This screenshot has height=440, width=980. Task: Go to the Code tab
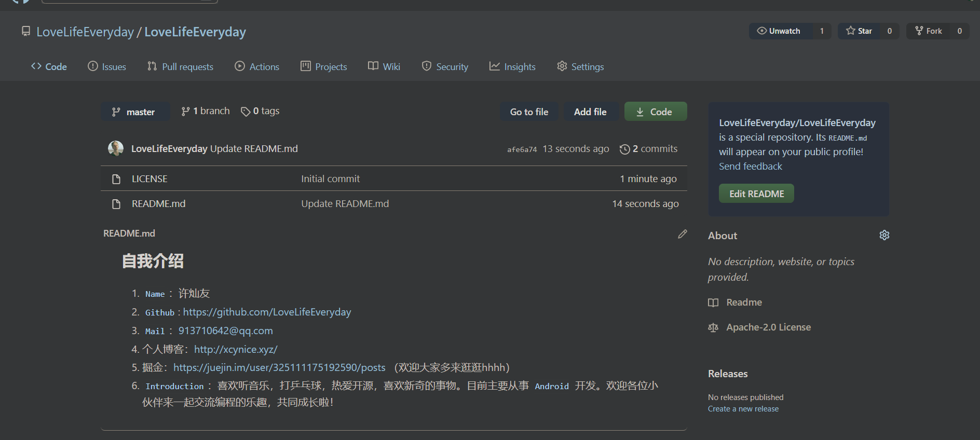[49, 66]
